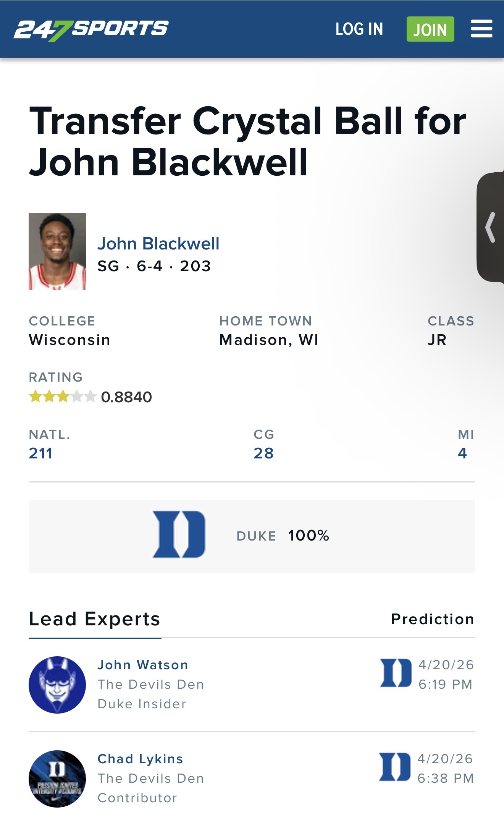Open John Watson's expert profile link

pyautogui.click(x=143, y=665)
